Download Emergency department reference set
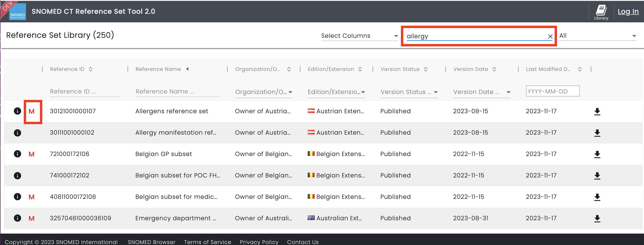The image size is (644, 245). 597,218
